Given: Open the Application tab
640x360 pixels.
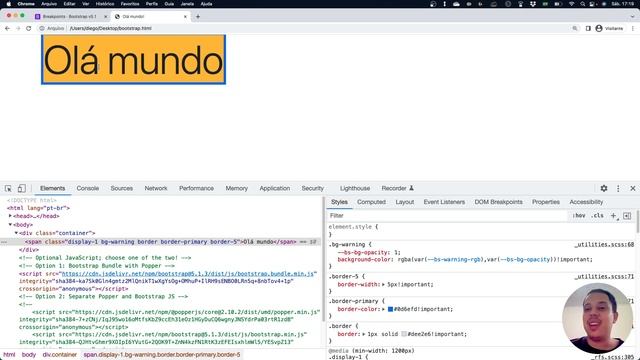Looking at the screenshot, I should tap(275, 189).
